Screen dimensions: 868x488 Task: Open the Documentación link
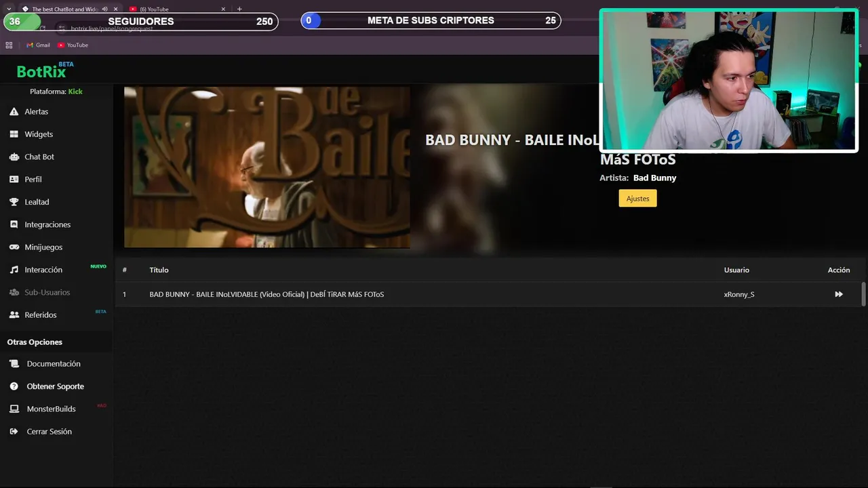(54, 364)
